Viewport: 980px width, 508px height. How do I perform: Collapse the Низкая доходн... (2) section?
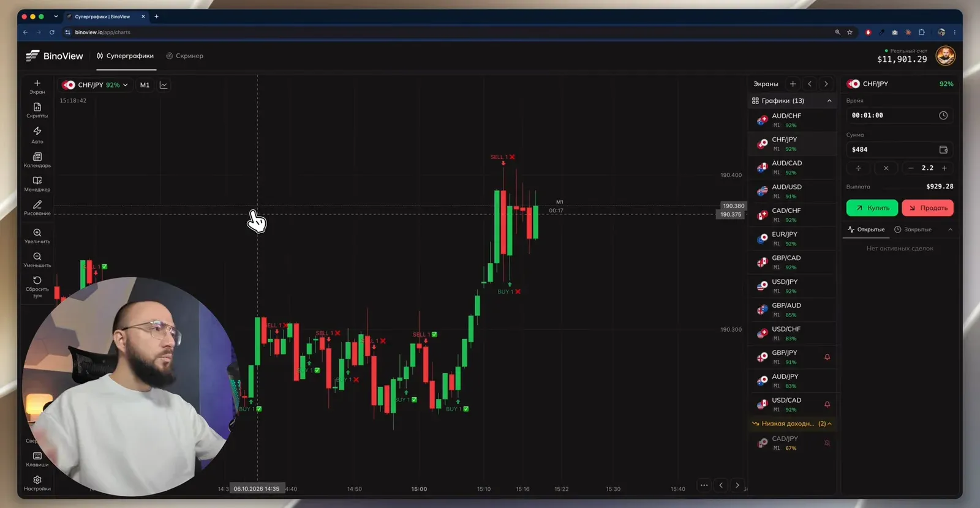[829, 424]
